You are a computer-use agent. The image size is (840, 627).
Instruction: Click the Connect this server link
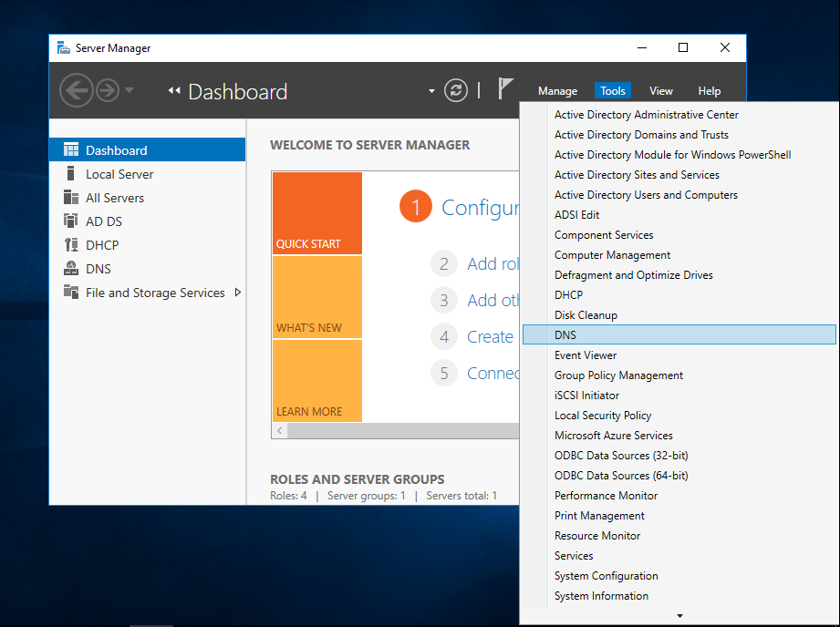point(493,374)
